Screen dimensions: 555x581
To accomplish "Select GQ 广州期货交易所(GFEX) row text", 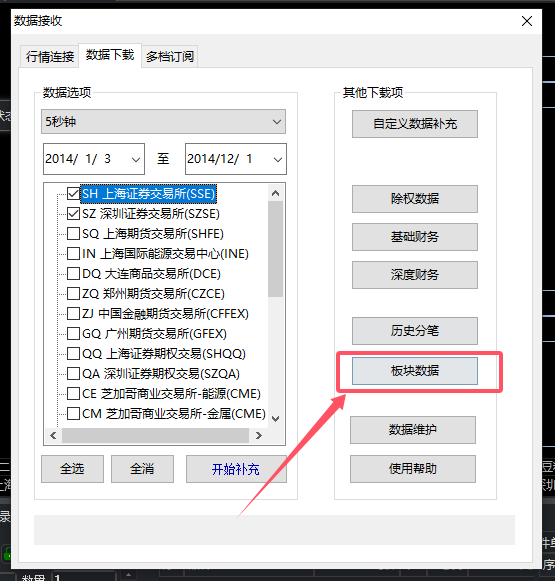I will pyautogui.click(x=154, y=334).
